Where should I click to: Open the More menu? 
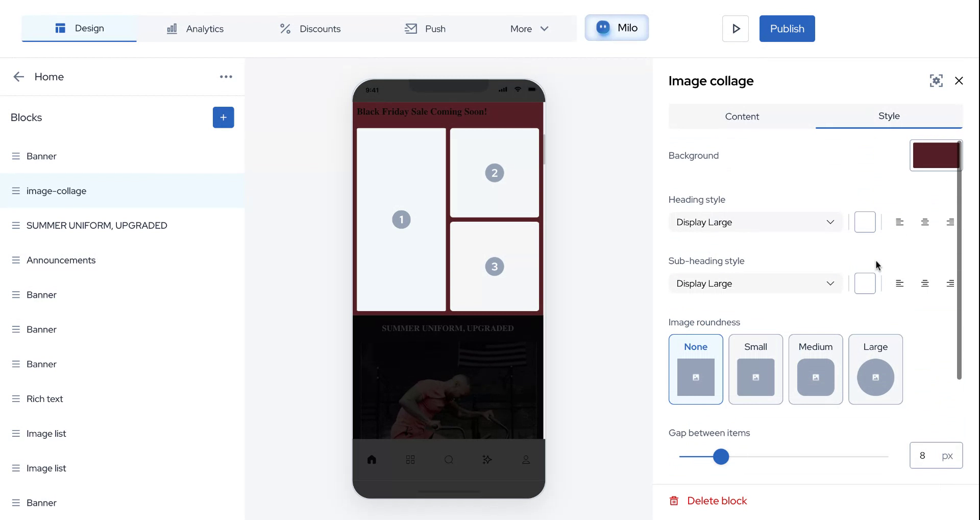pyautogui.click(x=529, y=29)
